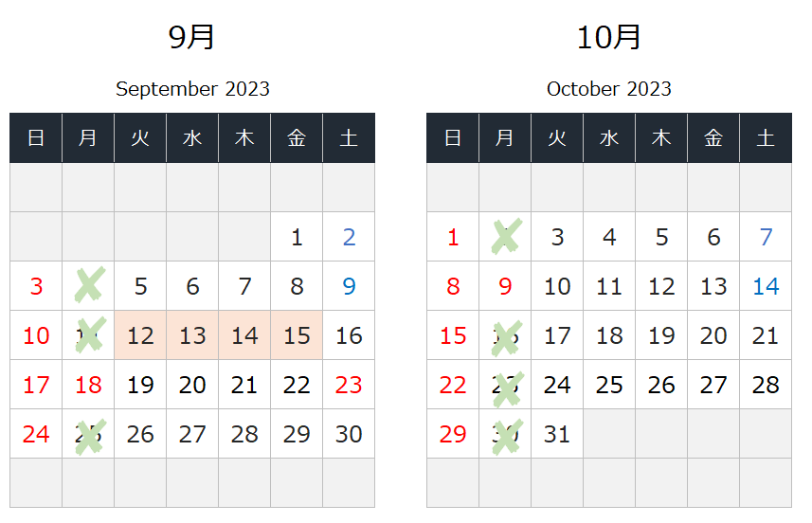Click the green X on October 16

click(507, 338)
